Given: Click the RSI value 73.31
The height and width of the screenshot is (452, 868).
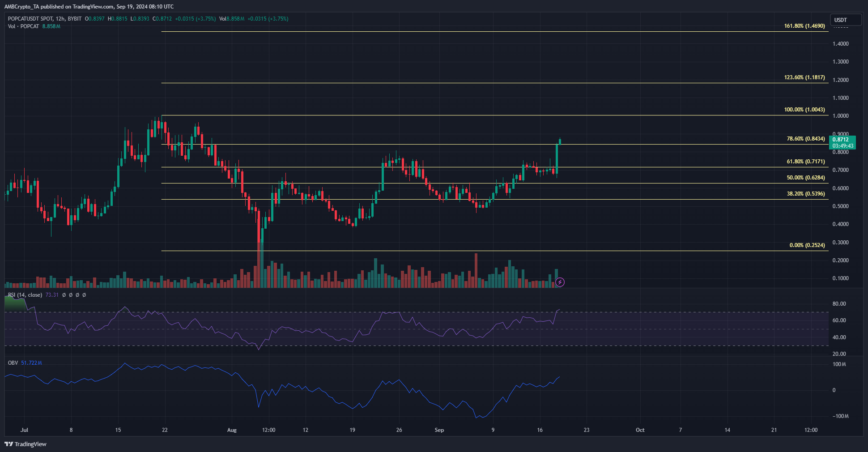Looking at the screenshot, I should pos(52,295).
